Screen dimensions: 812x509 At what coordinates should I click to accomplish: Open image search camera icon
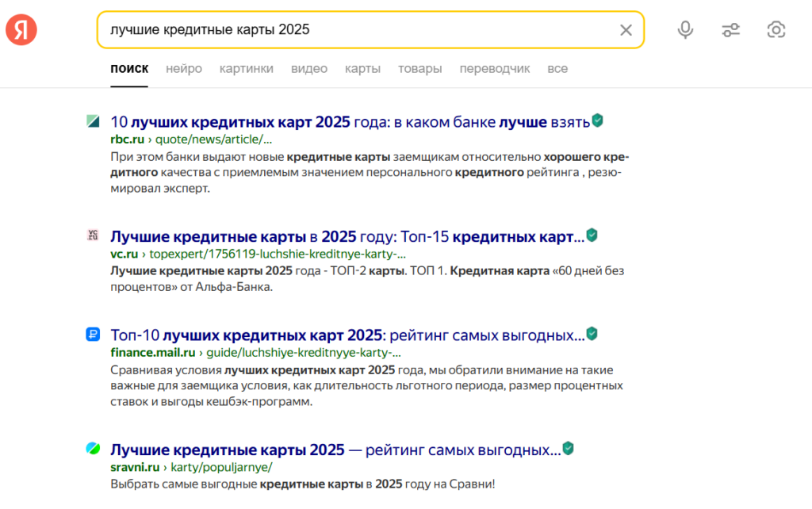[776, 30]
